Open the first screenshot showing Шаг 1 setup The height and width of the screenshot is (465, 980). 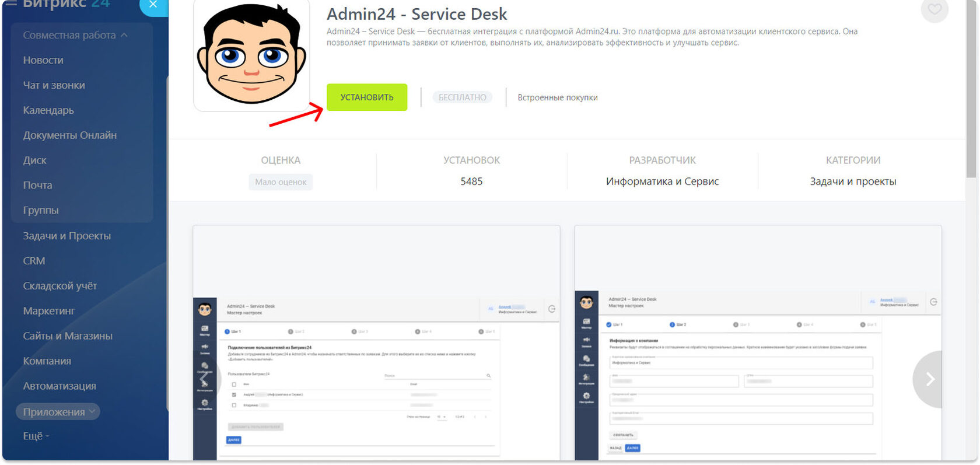[x=376, y=343]
